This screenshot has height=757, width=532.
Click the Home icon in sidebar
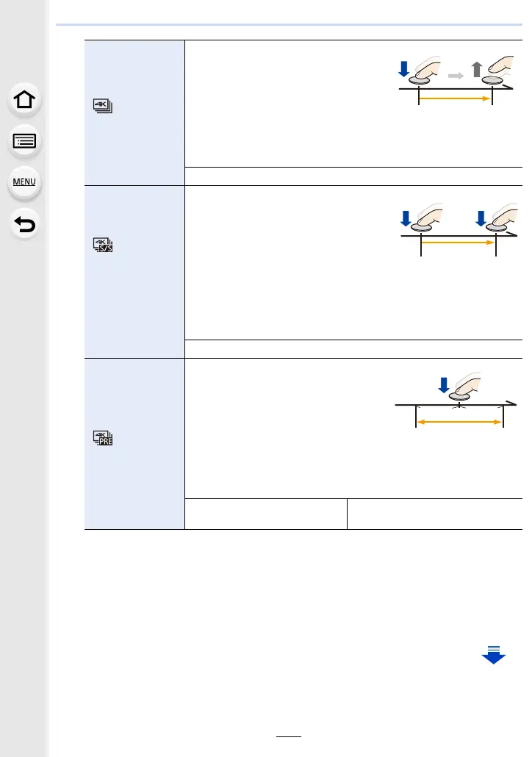click(24, 100)
